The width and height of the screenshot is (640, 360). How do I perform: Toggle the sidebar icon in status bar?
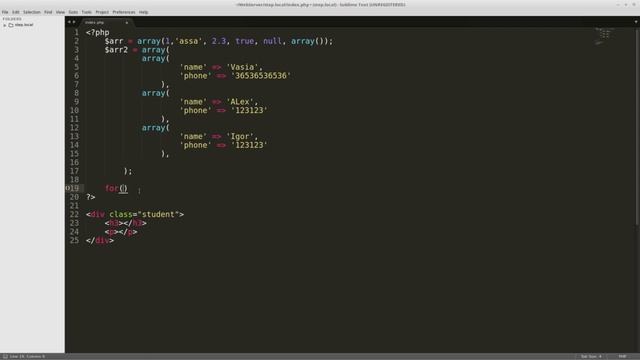coord(5,356)
